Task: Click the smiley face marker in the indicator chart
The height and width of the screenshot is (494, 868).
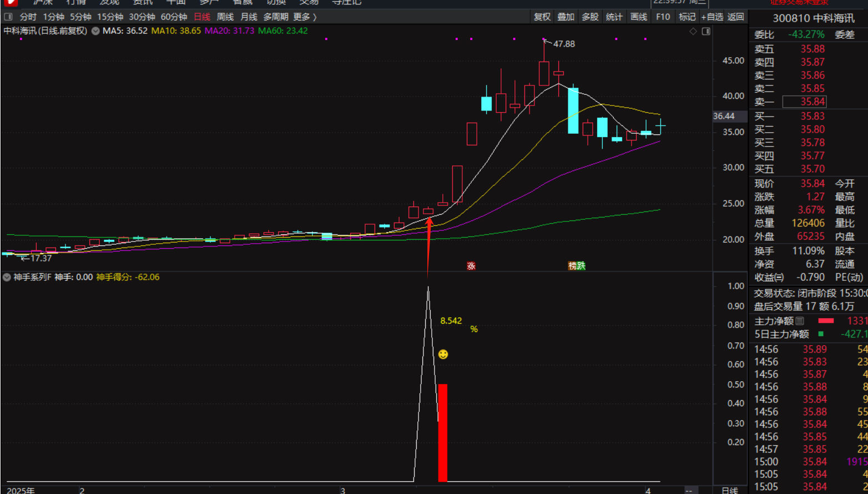Action: (x=443, y=354)
